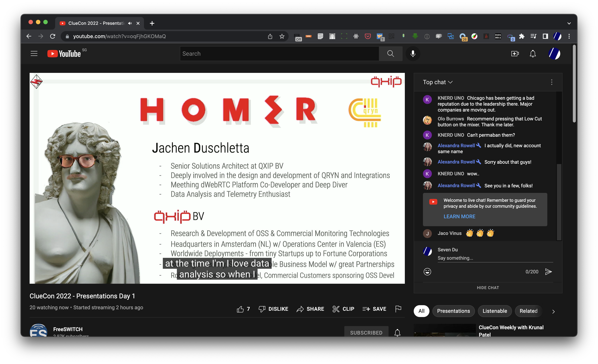The width and height of the screenshot is (598, 364).
Task: Reload the page in browser toolbar
Action: click(52, 36)
